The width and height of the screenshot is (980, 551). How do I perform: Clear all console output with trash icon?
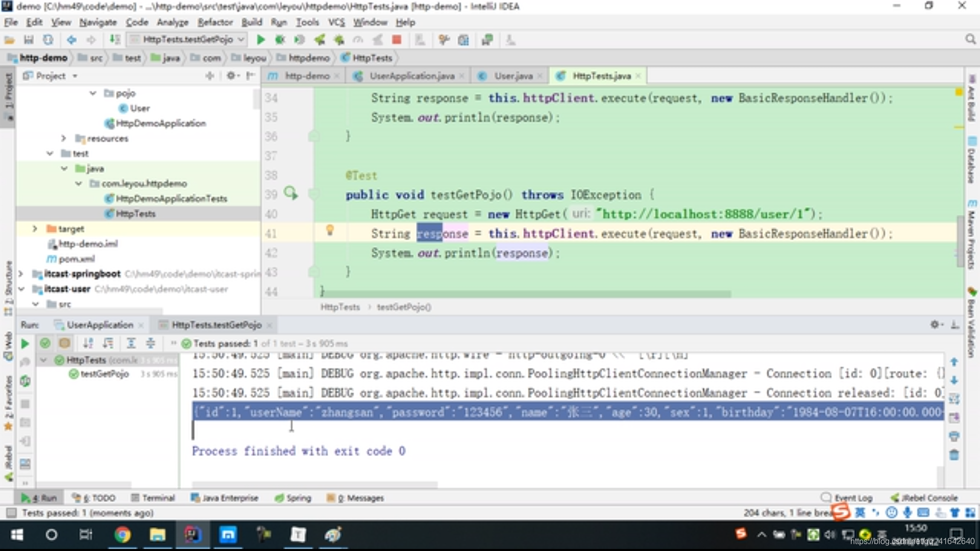tap(953, 455)
